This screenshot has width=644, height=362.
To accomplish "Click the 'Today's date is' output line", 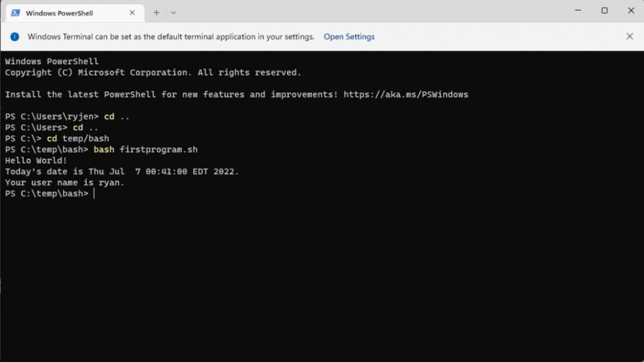I will coord(122,171).
